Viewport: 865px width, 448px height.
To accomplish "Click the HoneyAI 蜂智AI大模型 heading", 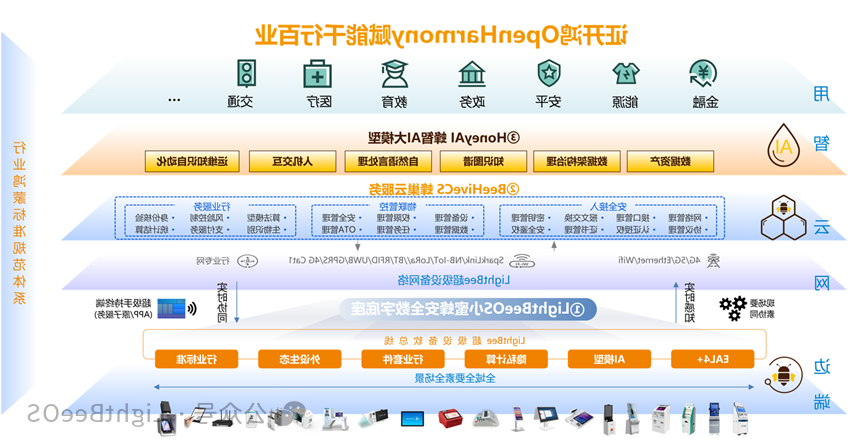I will point(444,137).
